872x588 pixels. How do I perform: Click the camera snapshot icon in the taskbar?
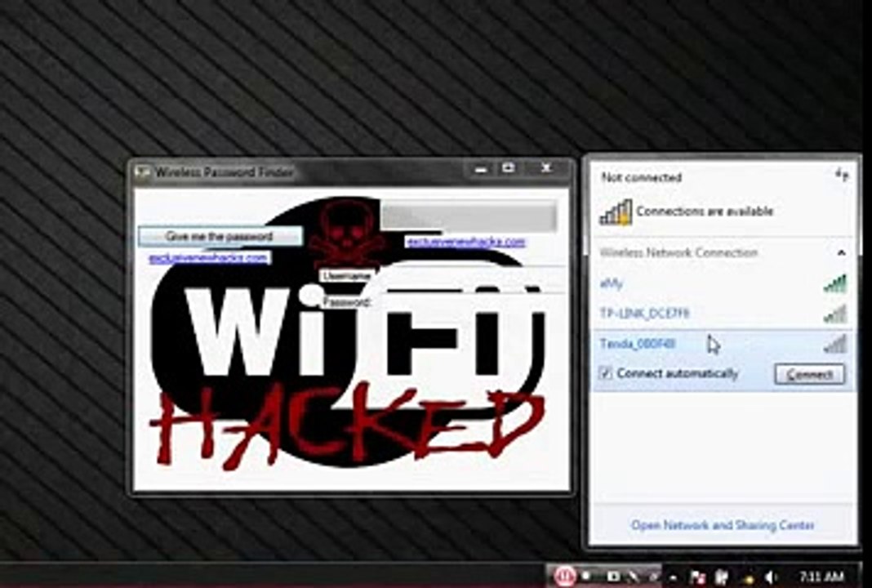click(612, 577)
